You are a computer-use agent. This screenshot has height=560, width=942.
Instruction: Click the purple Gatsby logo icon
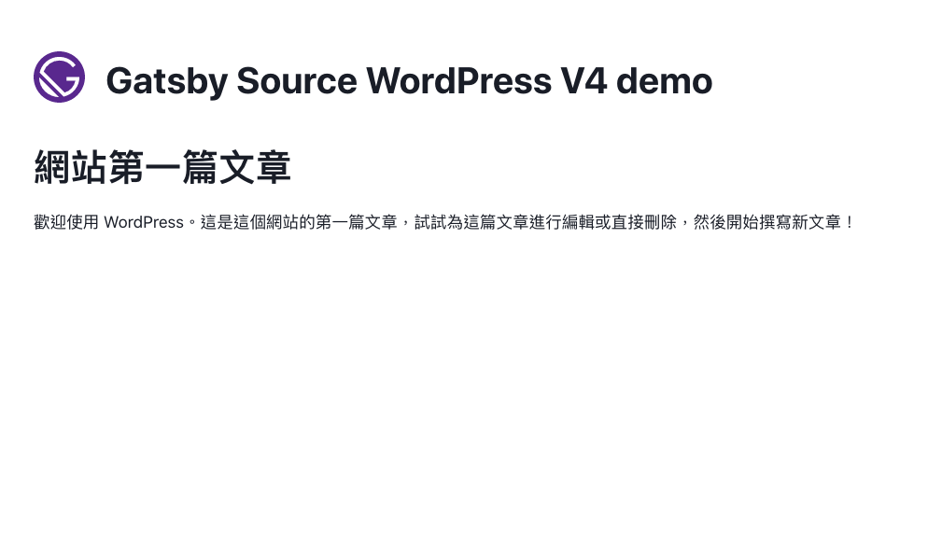pos(59,77)
